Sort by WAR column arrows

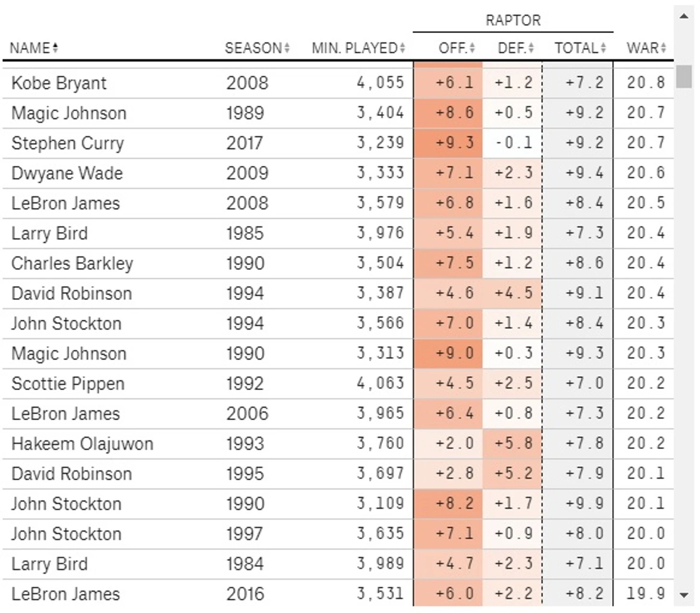(664, 48)
